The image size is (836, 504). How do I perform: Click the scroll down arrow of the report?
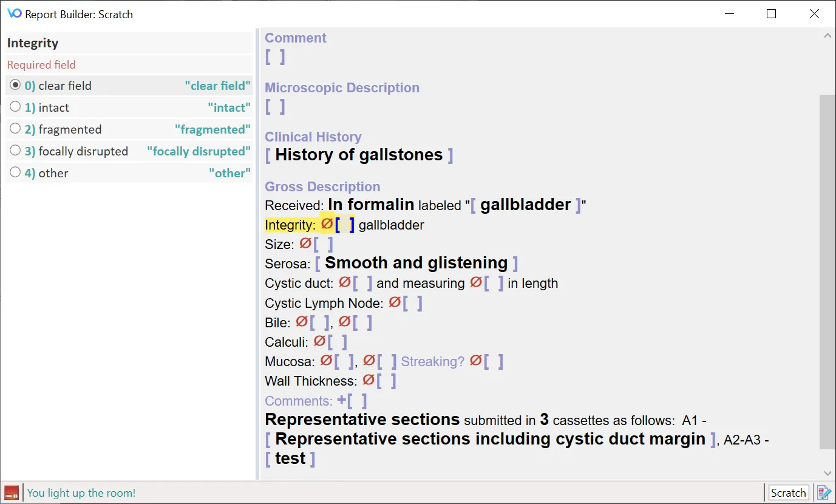tap(828, 472)
